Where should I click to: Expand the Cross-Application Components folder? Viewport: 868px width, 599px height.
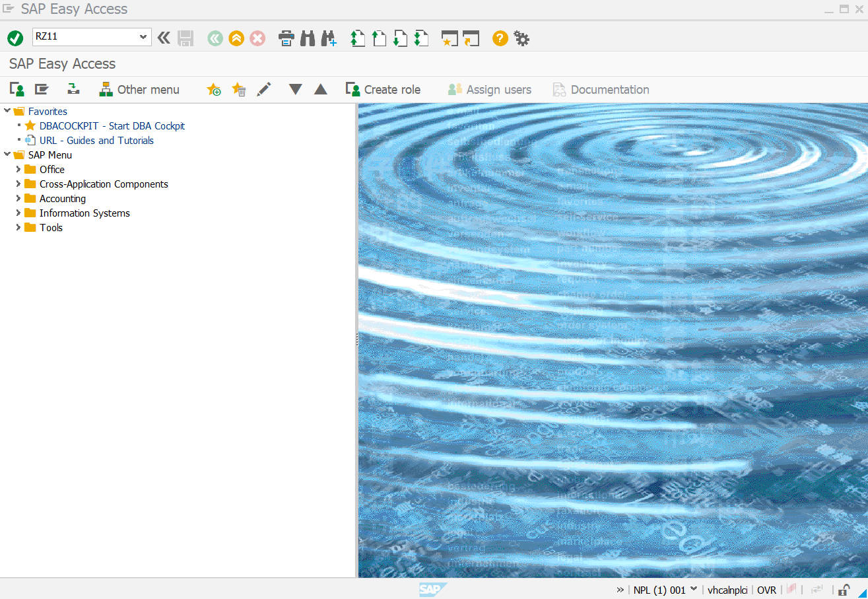tap(18, 184)
